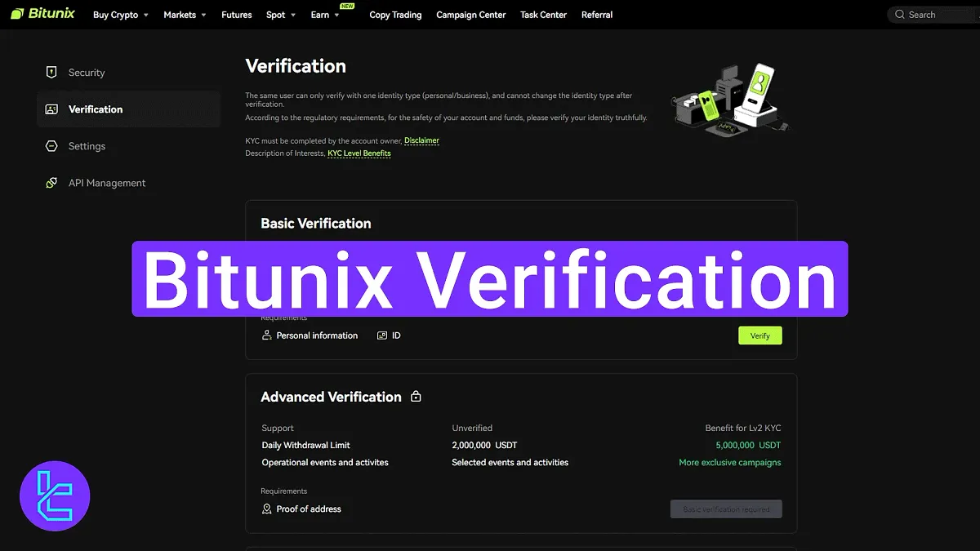
Task: Click the Personal information person icon
Action: (266, 335)
